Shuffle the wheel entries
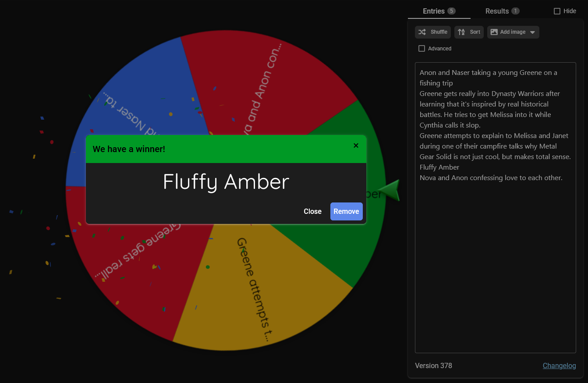This screenshot has height=383, width=588. pos(433,32)
